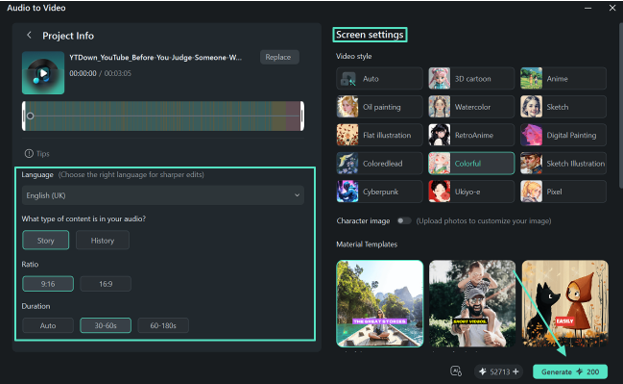Select the Sketch video style

(563, 107)
